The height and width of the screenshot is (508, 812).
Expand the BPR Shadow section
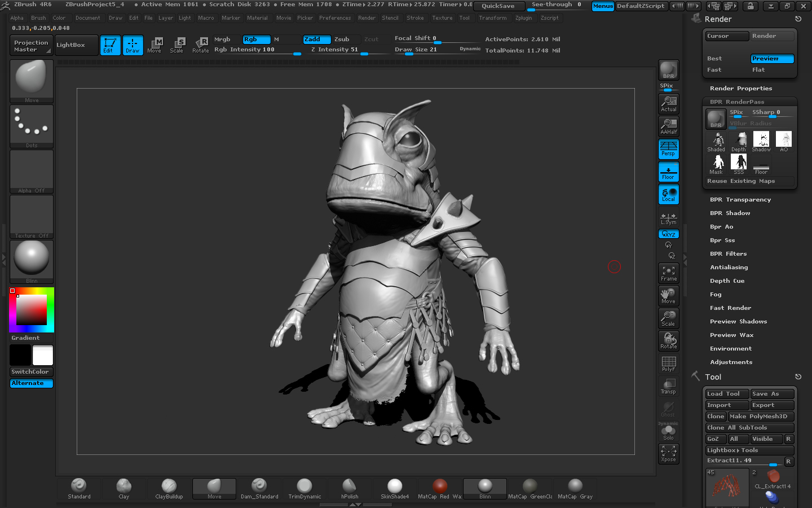730,213
